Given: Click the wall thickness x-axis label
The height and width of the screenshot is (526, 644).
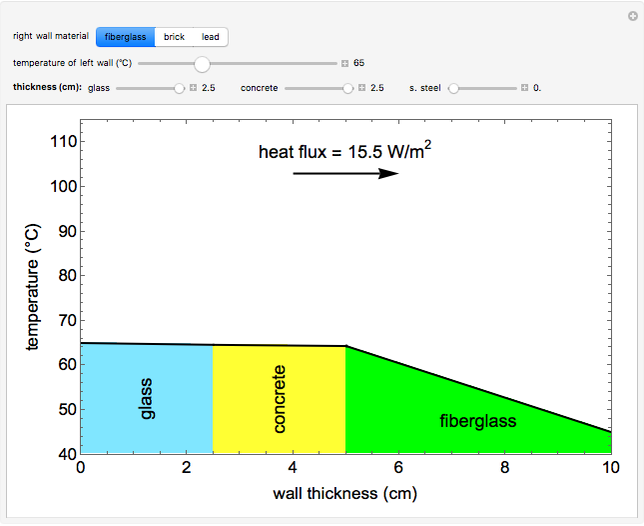Looking at the screenshot, I should 344,494.
